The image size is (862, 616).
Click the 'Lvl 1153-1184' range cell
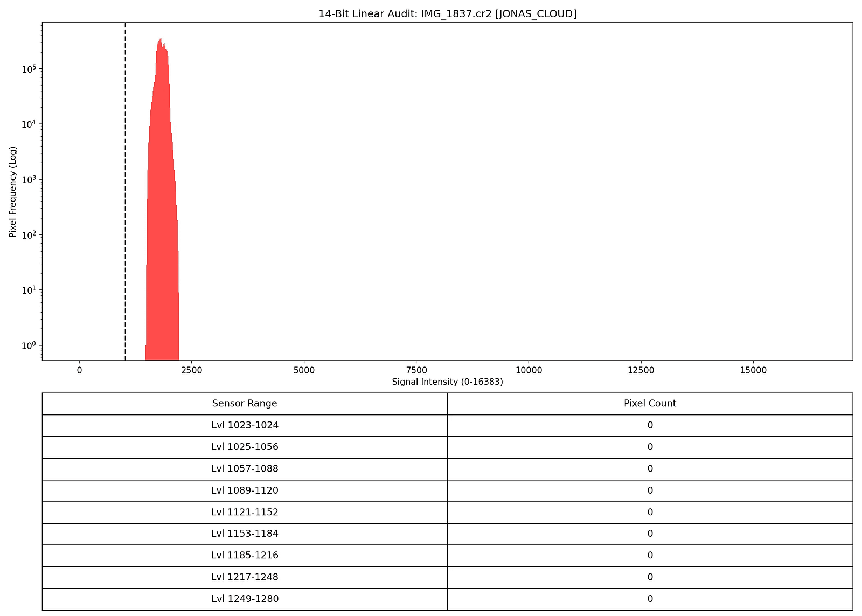[x=245, y=534]
